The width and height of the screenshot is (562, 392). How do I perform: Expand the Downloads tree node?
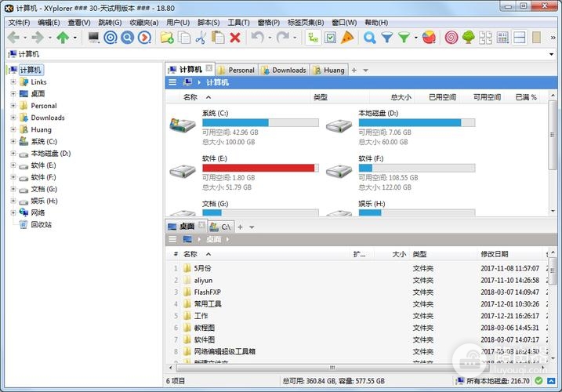[x=13, y=118]
